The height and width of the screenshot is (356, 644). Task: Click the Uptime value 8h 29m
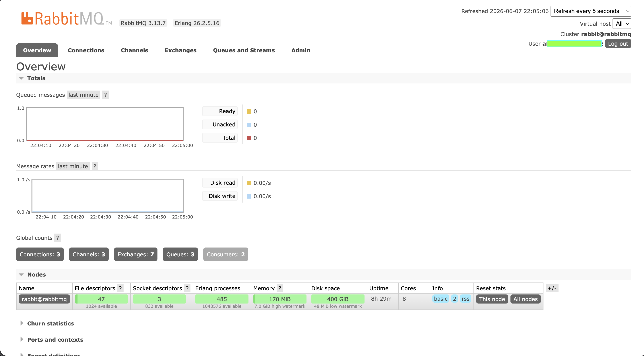(x=381, y=299)
